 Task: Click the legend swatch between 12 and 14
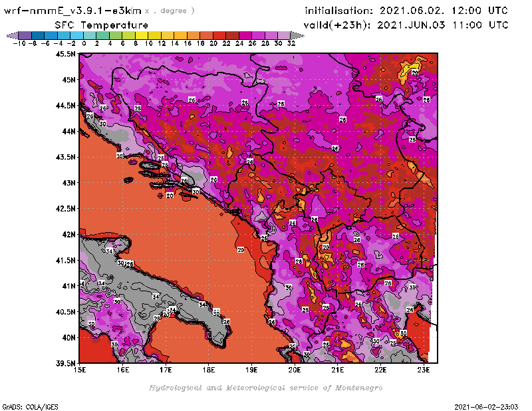(x=168, y=35)
